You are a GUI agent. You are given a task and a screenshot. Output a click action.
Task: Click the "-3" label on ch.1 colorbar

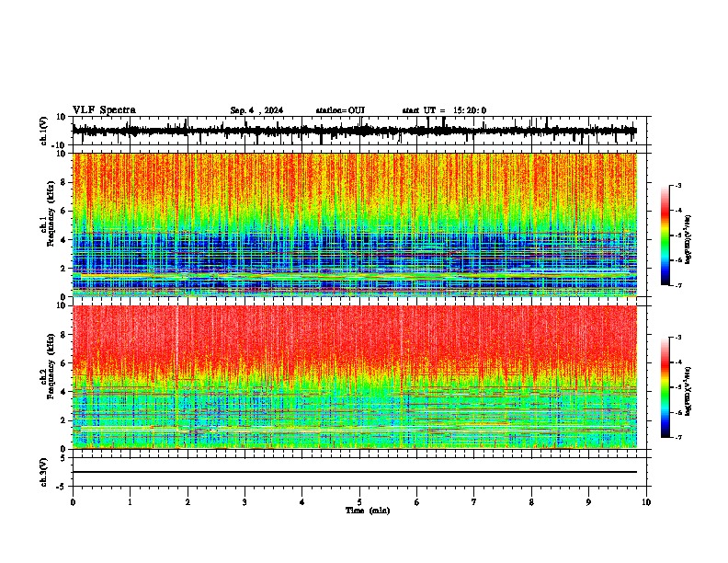[677, 185]
